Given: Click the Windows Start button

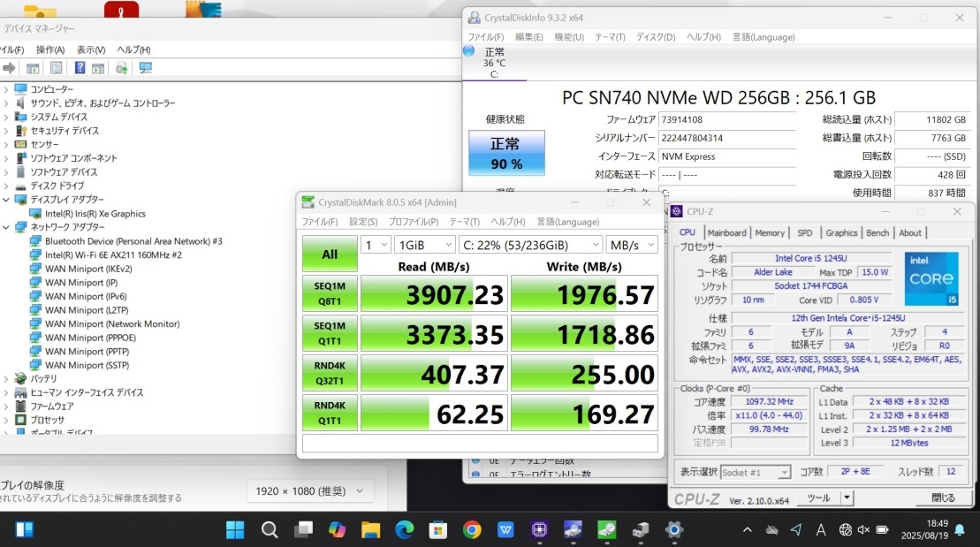Looking at the screenshot, I should (x=235, y=530).
